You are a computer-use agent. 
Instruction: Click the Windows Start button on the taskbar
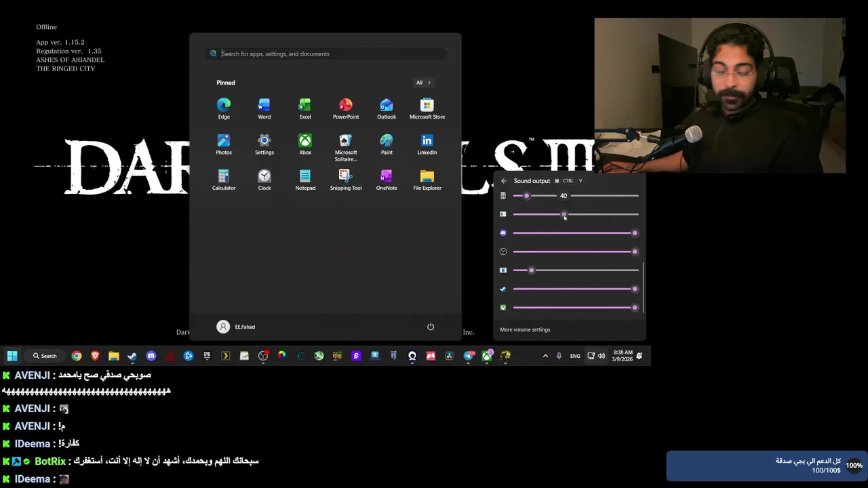[12, 356]
